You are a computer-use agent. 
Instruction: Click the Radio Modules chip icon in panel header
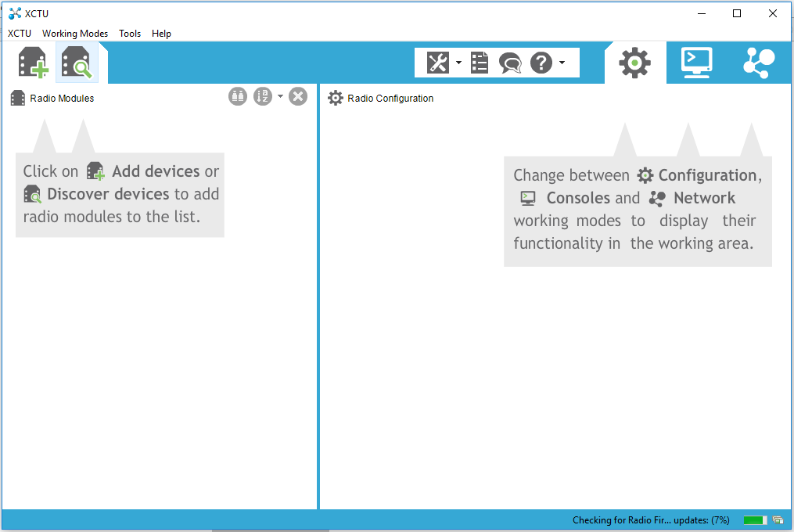pyautogui.click(x=18, y=98)
